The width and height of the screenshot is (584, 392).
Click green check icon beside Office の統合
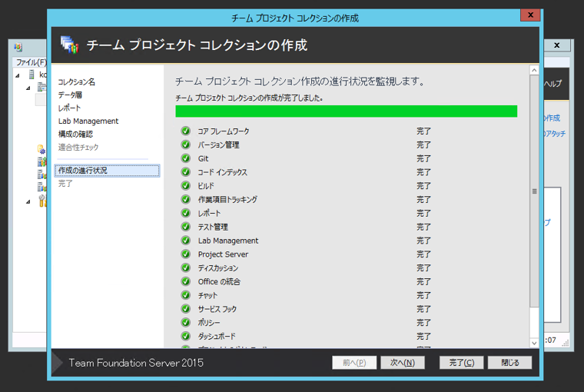point(185,281)
